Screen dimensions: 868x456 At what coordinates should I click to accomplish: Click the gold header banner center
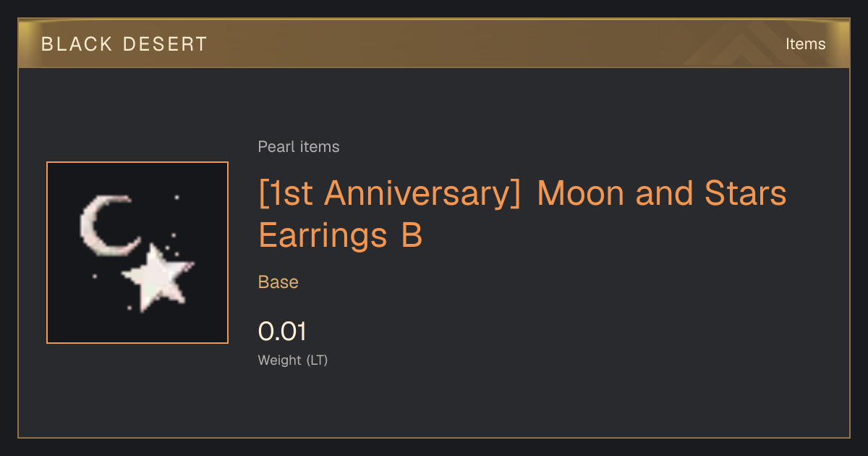[x=434, y=43]
